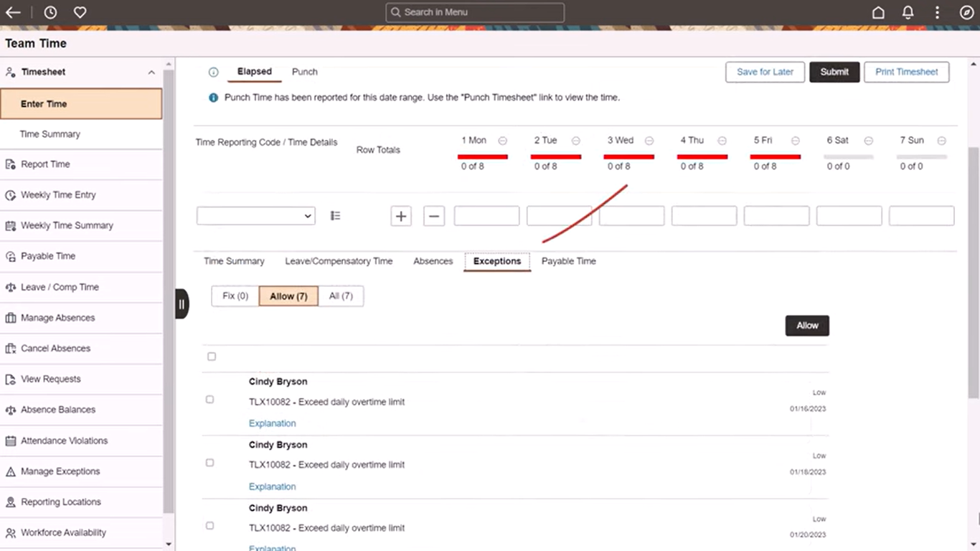Collapse the Timesheet section in the sidebar
The width and height of the screenshot is (980, 551).
click(x=151, y=72)
